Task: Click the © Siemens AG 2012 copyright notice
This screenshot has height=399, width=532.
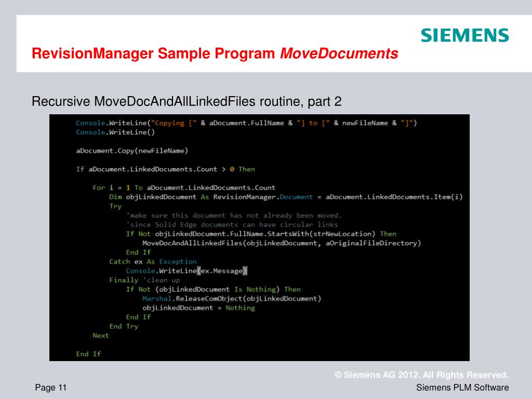Action: click(x=421, y=375)
